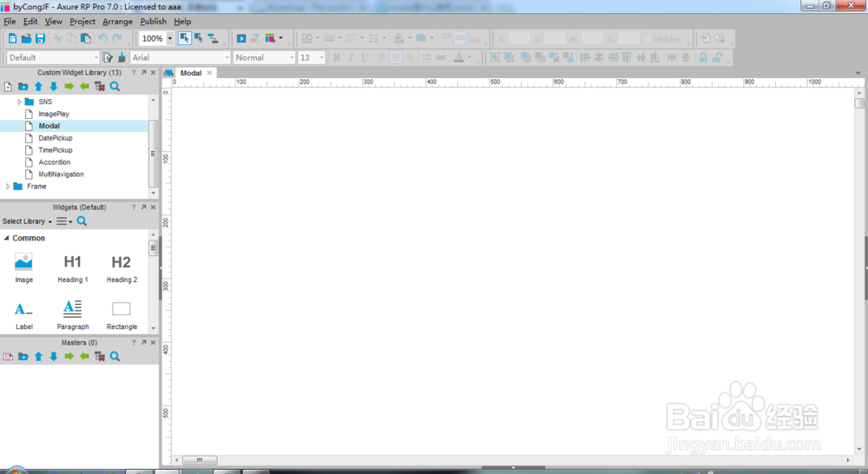The width and height of the screenshot is (868, 474).
Task: Add a folder in the Masters panel
Action: tap(23, 357)
